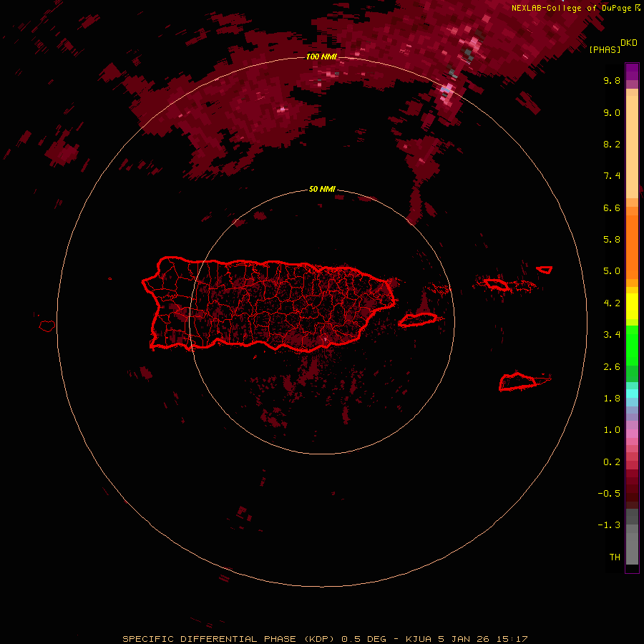The image size is (644, 644).
Task: Click the small Mona Island outline far west
Action: (47, 326)
